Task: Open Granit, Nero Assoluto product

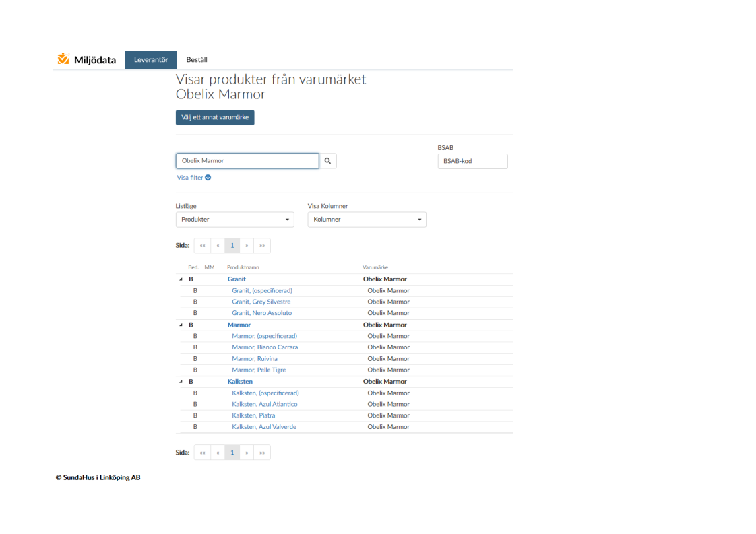Action: coord(262,313)
